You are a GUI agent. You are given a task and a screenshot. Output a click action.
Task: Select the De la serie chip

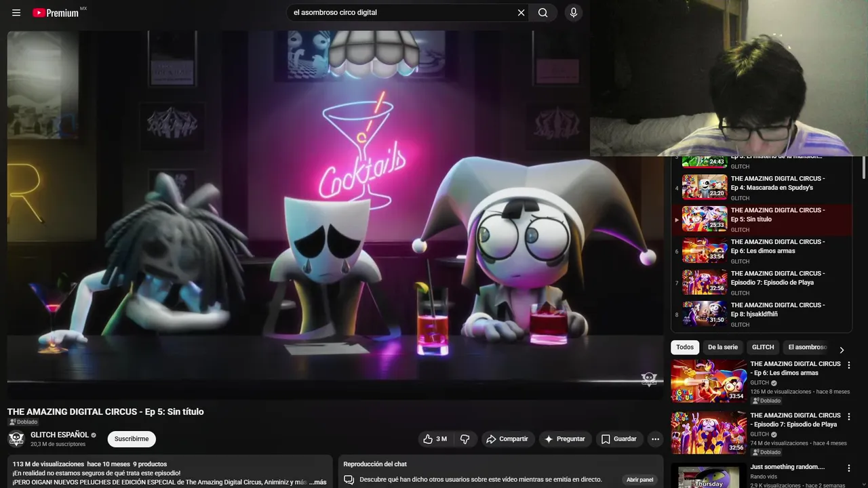723,347
